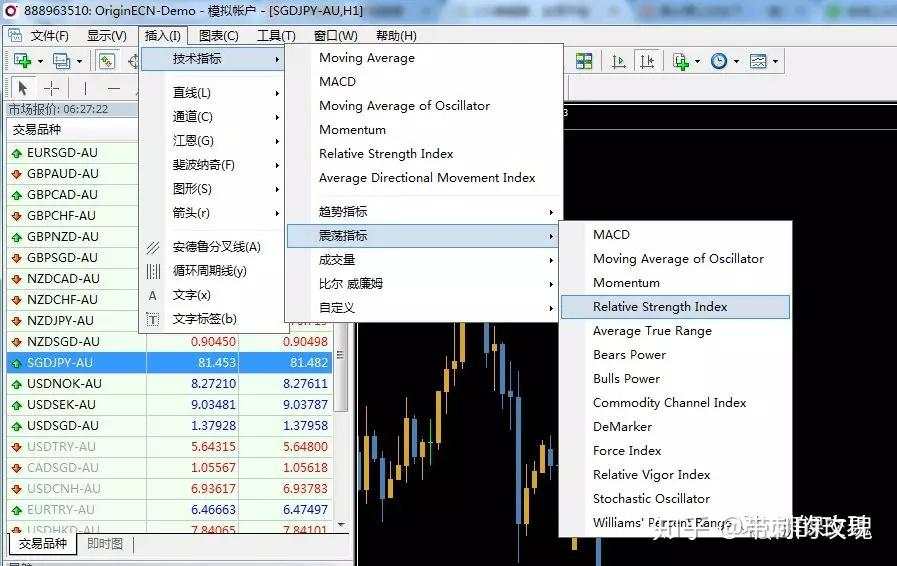Open the 文件(F) menu

(50, 36)
